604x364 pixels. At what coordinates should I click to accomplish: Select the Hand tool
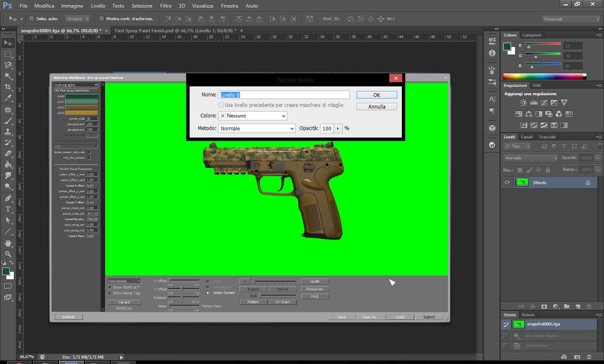coord(8,243)
